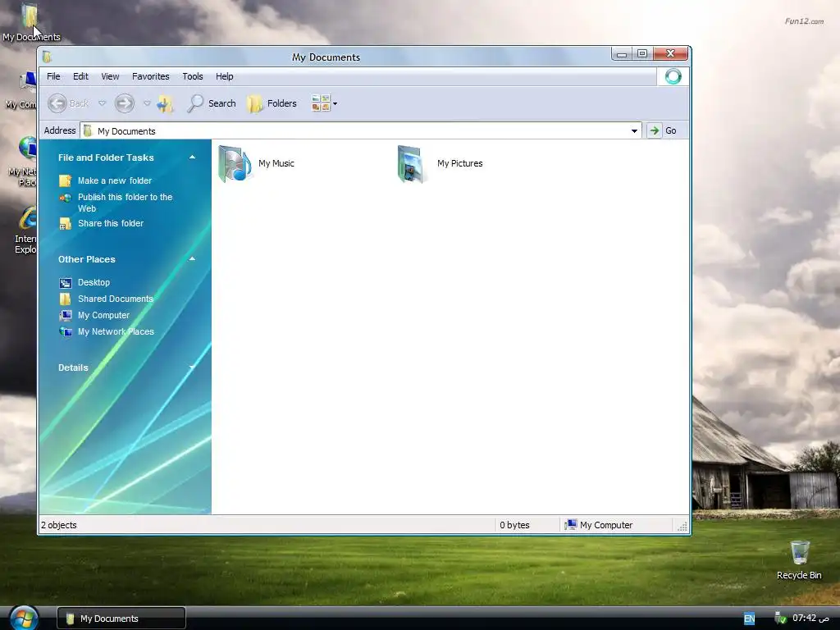Image resolution: width=840 pixels, height=630 pixels.
Task: Click the Desktop icon in Other Places
Action: click(66, 283)
